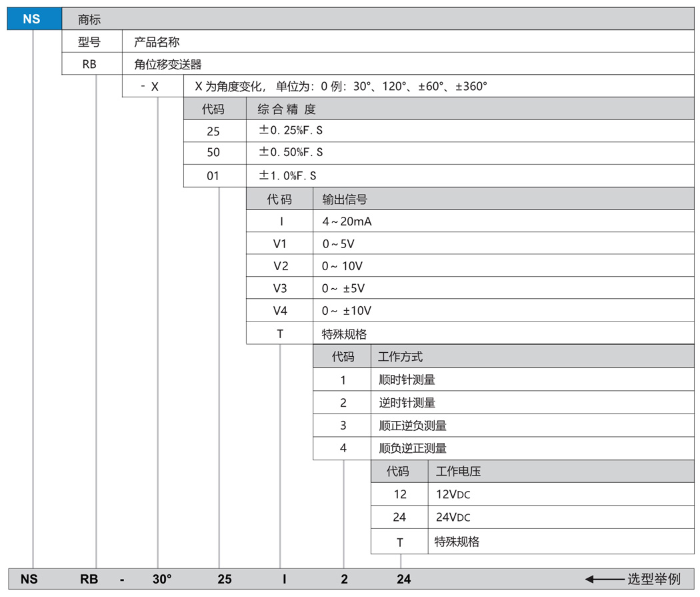This screenshot has height=597, width=700.
Task: Select the 商标 header row
Action: point(89,19)
